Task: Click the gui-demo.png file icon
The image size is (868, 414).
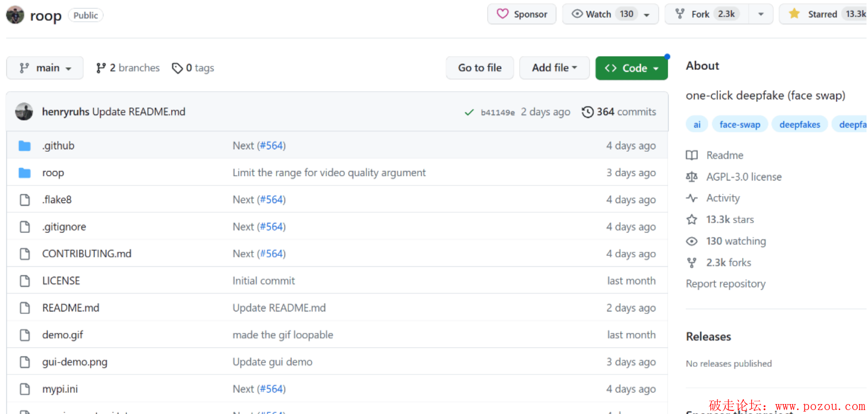Action: click(x=25, y=362)
